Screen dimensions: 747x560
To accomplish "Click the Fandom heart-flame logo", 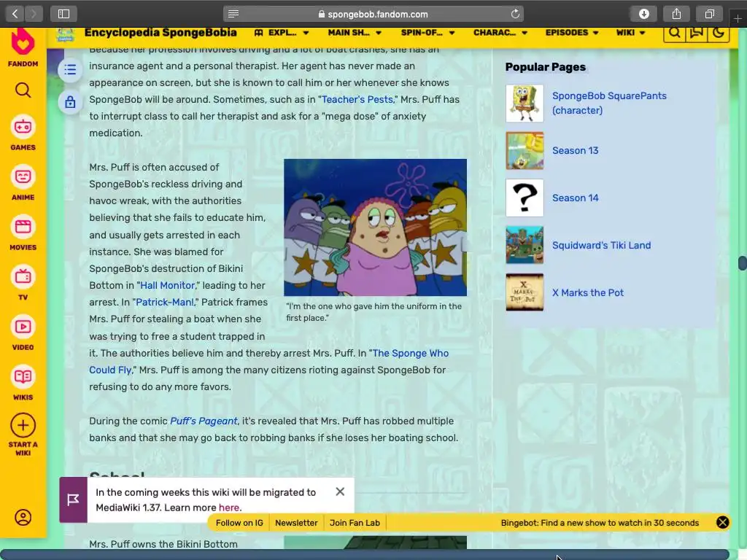I will [x=23, y=42].
